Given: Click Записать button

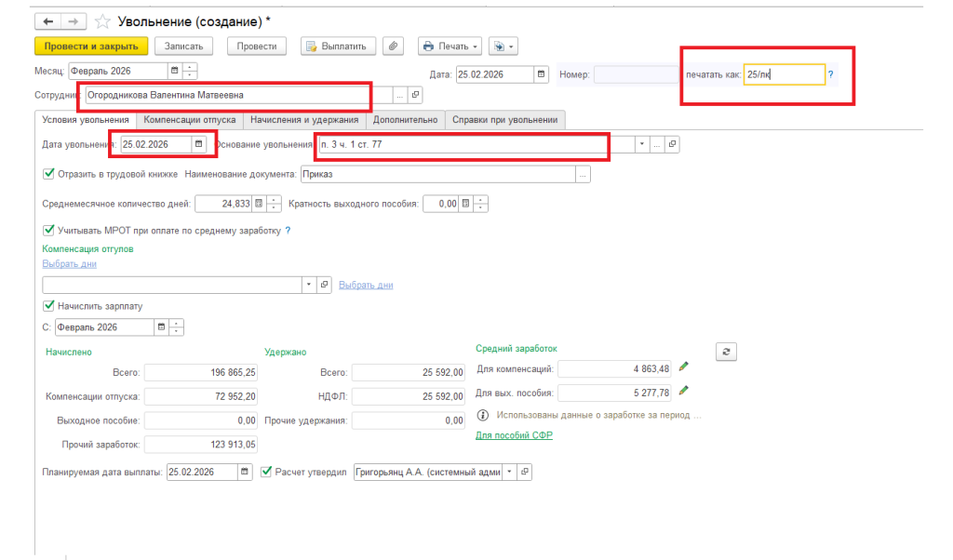Looking at the screenshot, I should 183,47.
